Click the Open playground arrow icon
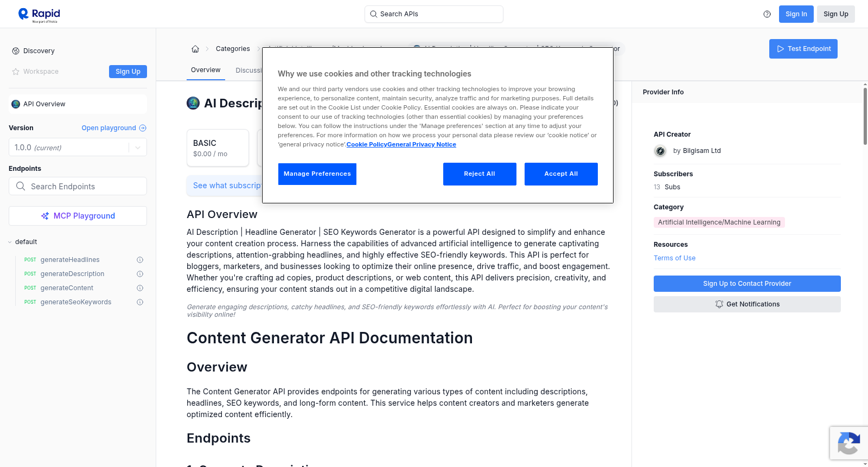 [x=143, y=128]
